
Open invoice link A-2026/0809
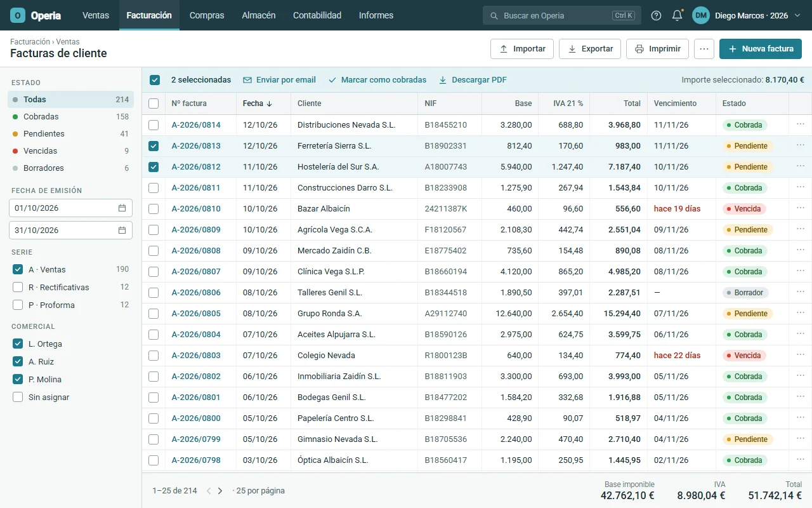click(196, 230)
